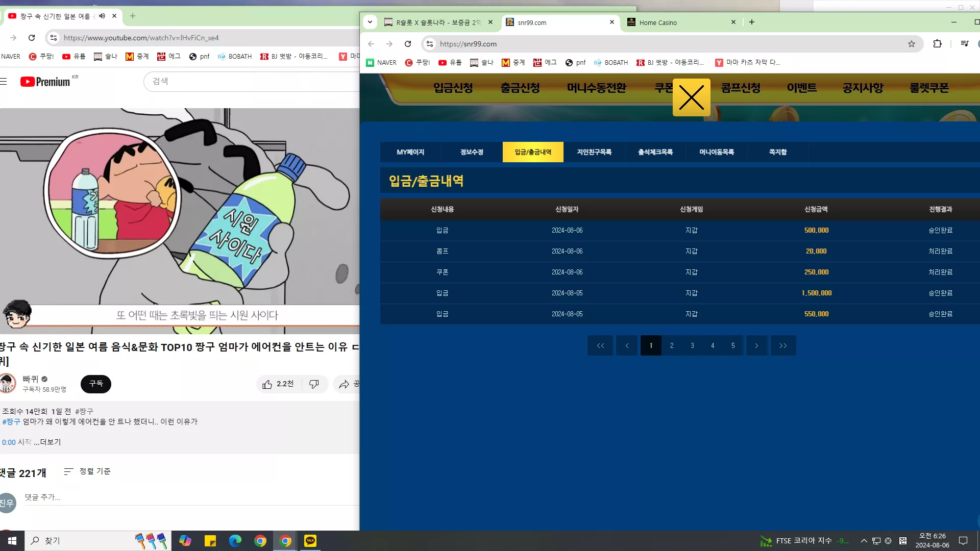
Task: Open 룰렛쿠폰 in the casino menu
Action: [929, 88]
